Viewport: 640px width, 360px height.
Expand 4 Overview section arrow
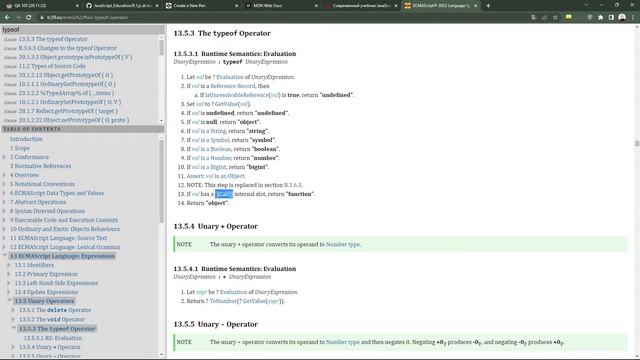pos(4,175)
